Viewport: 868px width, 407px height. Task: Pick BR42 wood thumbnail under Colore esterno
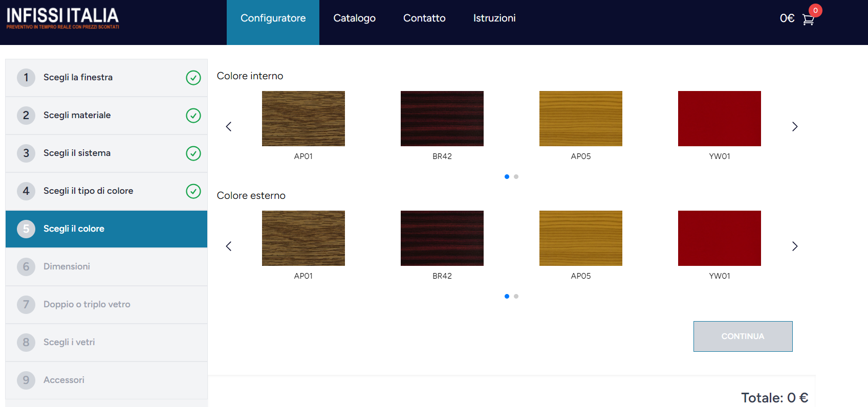442,238
